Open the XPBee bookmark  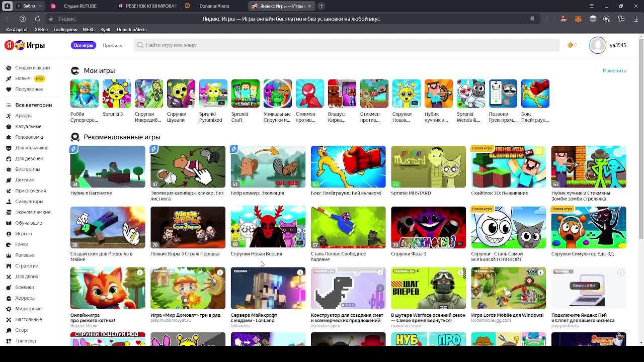click(x=41, y=30)
